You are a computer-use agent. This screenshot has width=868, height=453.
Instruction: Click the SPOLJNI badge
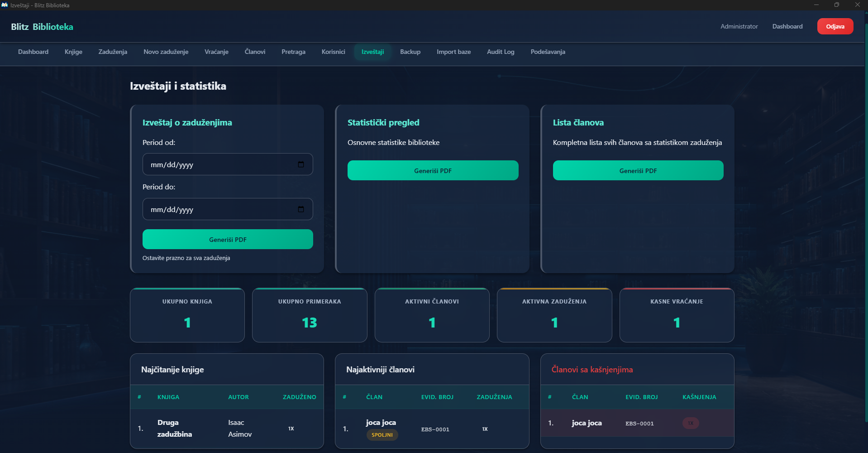(x=382, y=435)
